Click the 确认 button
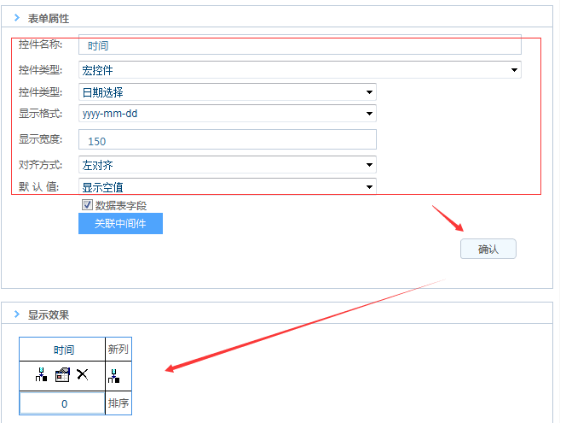This screenshot has width=561, height=424. [488, 249]
